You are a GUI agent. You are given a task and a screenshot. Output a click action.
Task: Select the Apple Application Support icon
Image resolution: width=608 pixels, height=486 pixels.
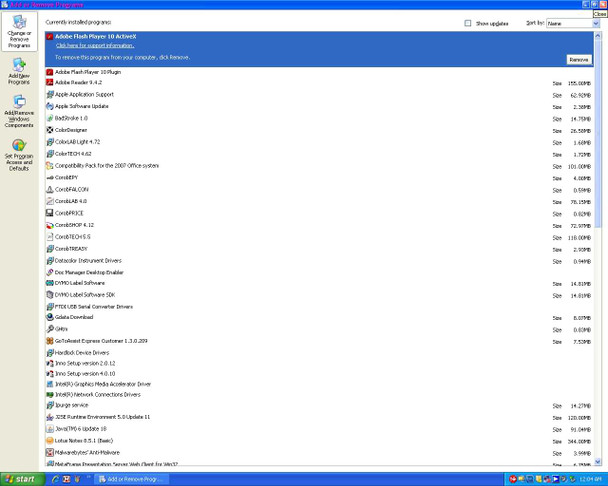click(50, 94)
